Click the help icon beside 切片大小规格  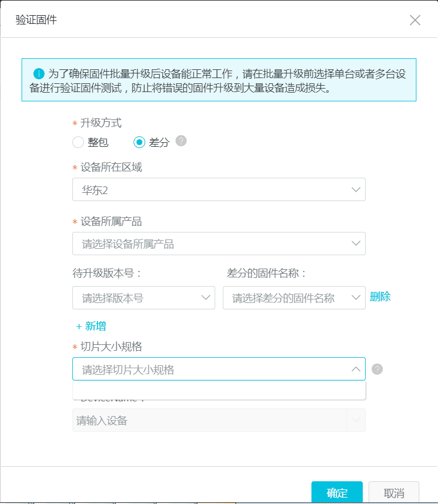[377, 369]
